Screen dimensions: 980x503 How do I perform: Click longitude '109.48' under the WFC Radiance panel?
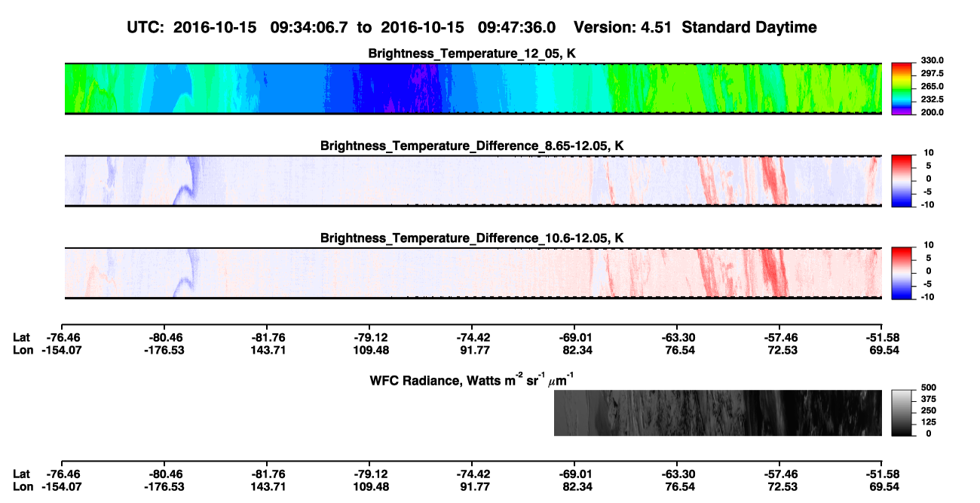coord(369,487)
